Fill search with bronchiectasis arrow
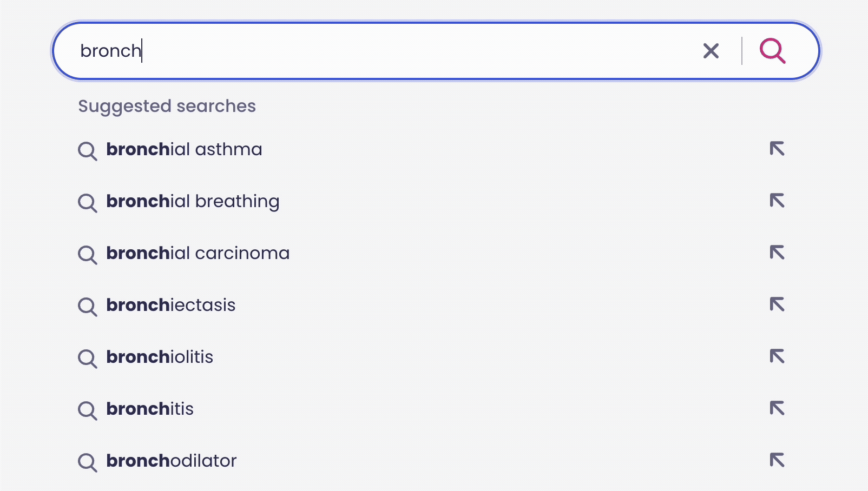The width and height of the screenshot is (868, 491). [x=777, y=304]
